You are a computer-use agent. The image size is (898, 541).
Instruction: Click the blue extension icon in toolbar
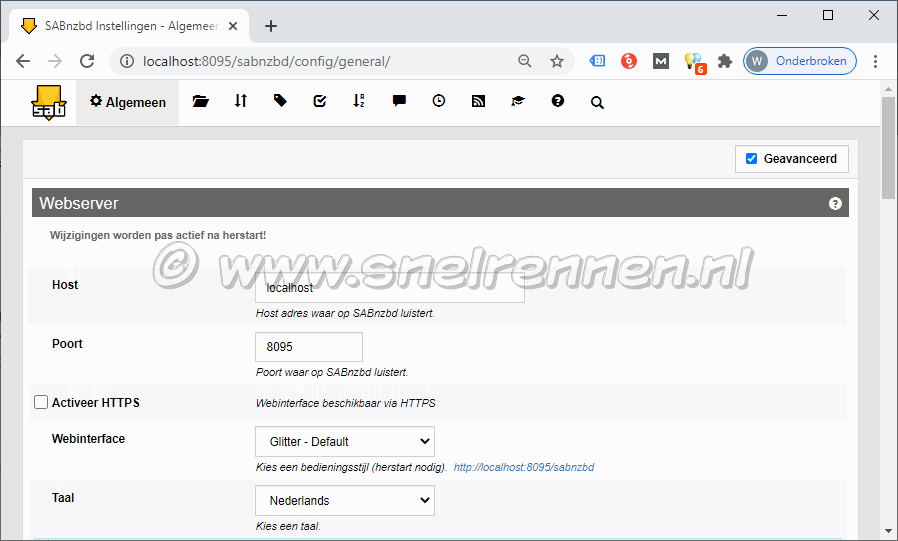point(597,61)
